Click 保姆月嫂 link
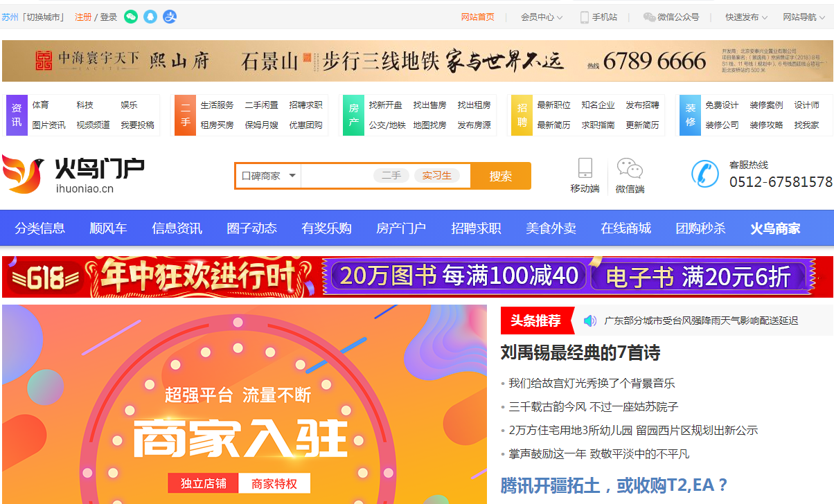This screenshot has width=834, height=504. click(262, 125)
